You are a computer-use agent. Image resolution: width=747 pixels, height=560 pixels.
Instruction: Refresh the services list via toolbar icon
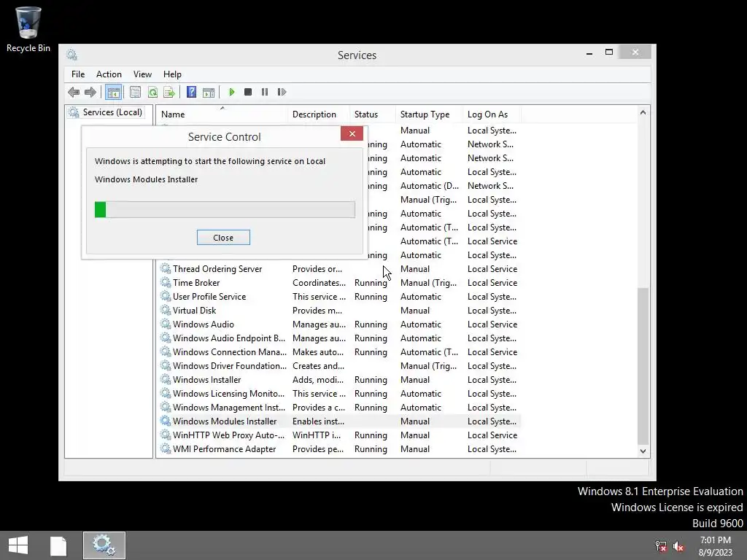(152, 92)
